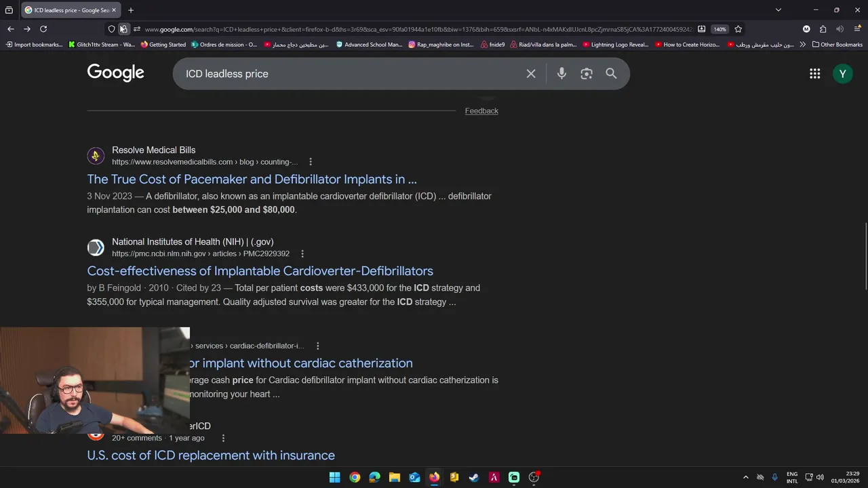Open the Firefox application menu

[x=858, y=29]
